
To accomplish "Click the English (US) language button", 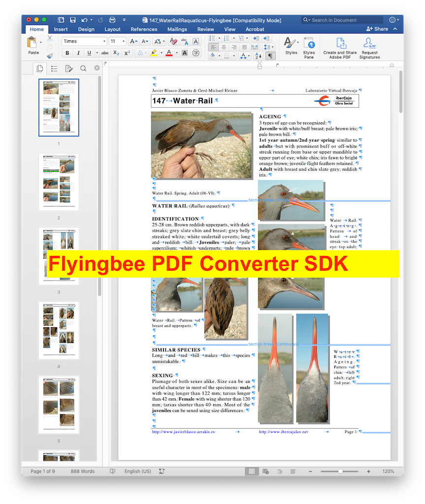I will tap(138, 471).
